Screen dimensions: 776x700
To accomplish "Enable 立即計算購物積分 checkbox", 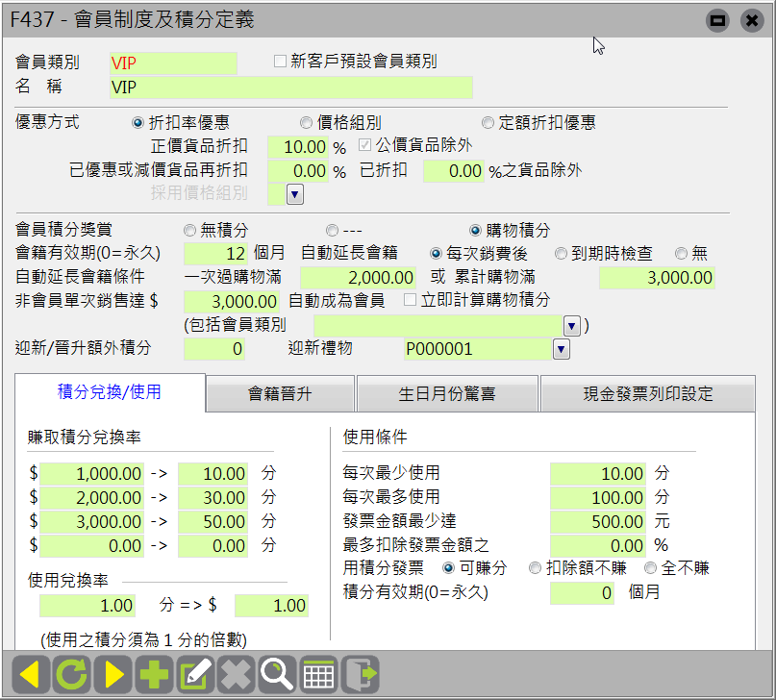I will click(x=410, y=300).
